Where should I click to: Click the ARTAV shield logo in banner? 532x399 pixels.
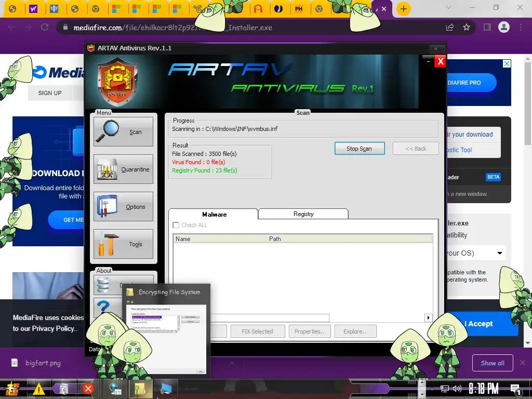(x=117, y=82)
